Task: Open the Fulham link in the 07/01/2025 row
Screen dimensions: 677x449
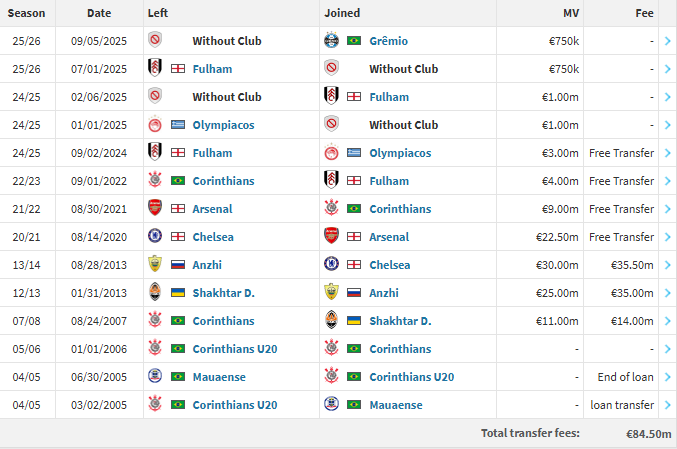Action: pos(212,69)
